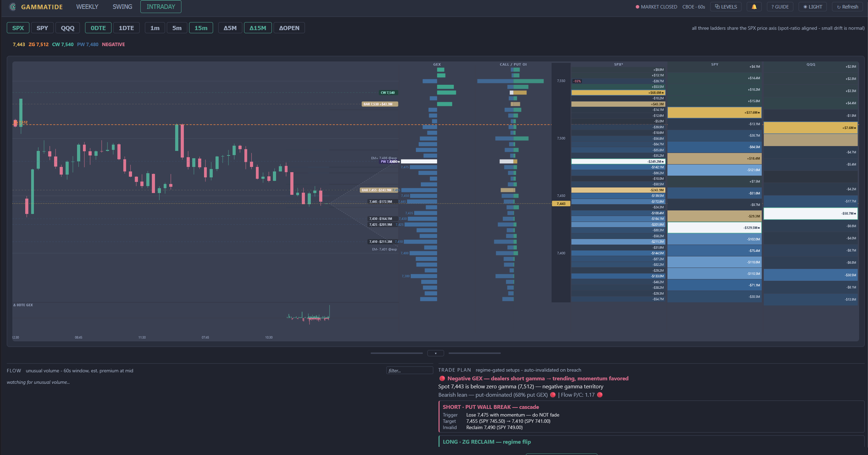Enable the 1DTE expiry filter
Image resolution: width=868 pixels, height=455 pixels.
pos(126,28)
